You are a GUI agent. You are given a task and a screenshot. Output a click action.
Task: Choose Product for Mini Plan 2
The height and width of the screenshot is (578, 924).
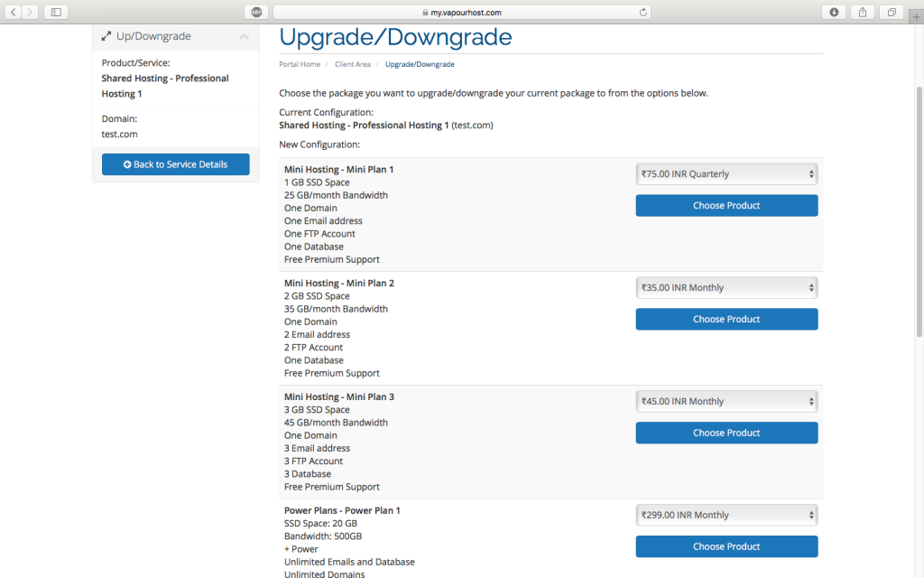coord(726,319)
